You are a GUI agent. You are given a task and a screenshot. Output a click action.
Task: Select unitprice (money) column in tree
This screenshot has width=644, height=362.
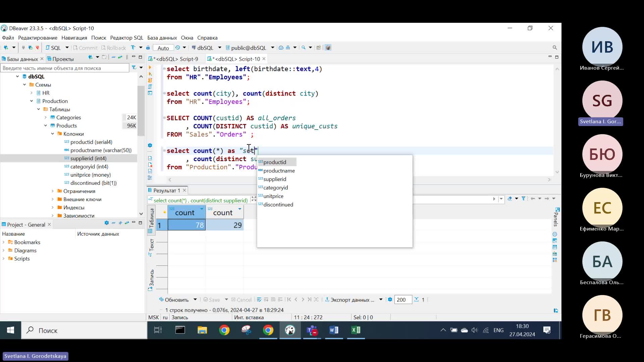click(x=91, y=175)
